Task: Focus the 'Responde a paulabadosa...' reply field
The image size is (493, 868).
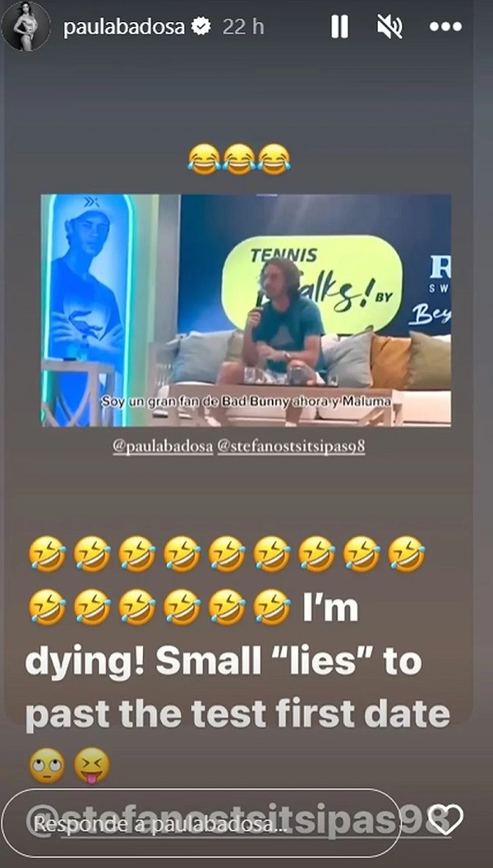Action: coord(200,823)
